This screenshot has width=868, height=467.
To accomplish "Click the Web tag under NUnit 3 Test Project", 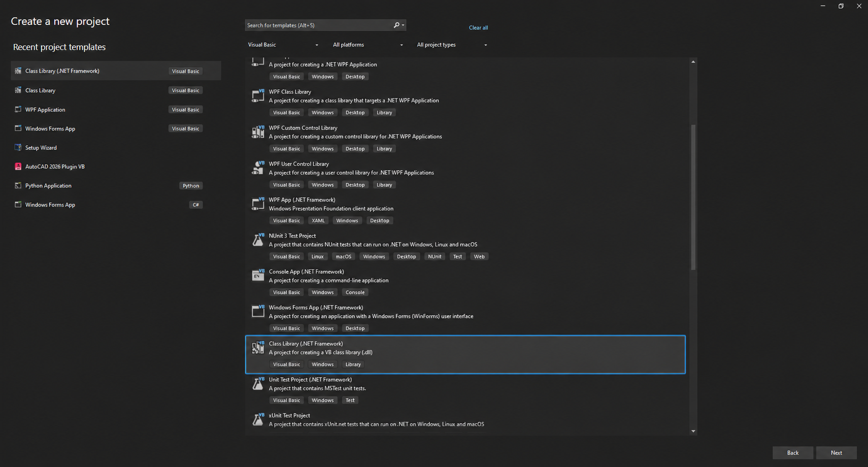I will point(479,257).
